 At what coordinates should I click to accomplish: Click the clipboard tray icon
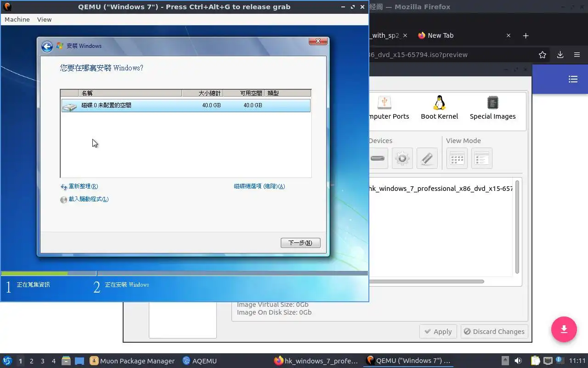(535, 361)
